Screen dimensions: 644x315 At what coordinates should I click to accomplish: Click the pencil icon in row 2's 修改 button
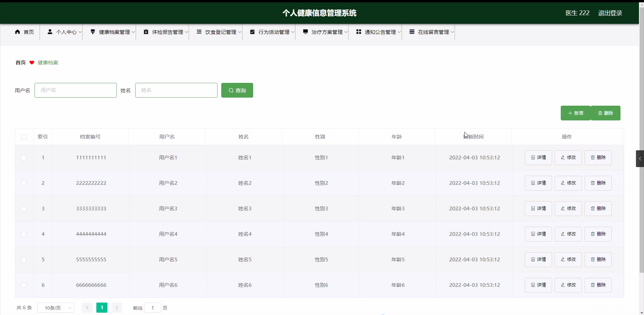point(563,183)
